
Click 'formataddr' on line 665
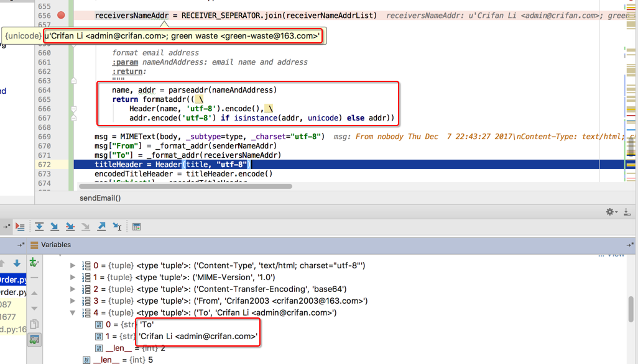click(x=164, y=99)
